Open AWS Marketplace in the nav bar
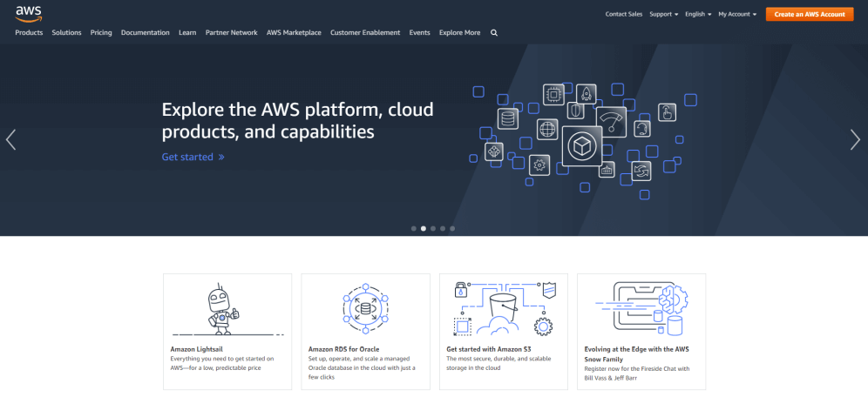 coord(294,32)
